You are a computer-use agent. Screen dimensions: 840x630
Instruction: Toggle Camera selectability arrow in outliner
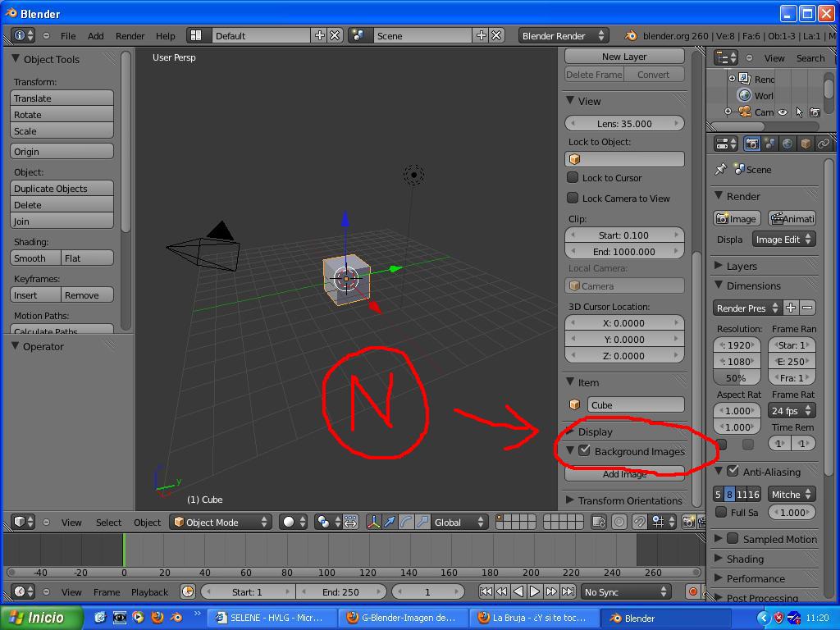coord(799,112)
